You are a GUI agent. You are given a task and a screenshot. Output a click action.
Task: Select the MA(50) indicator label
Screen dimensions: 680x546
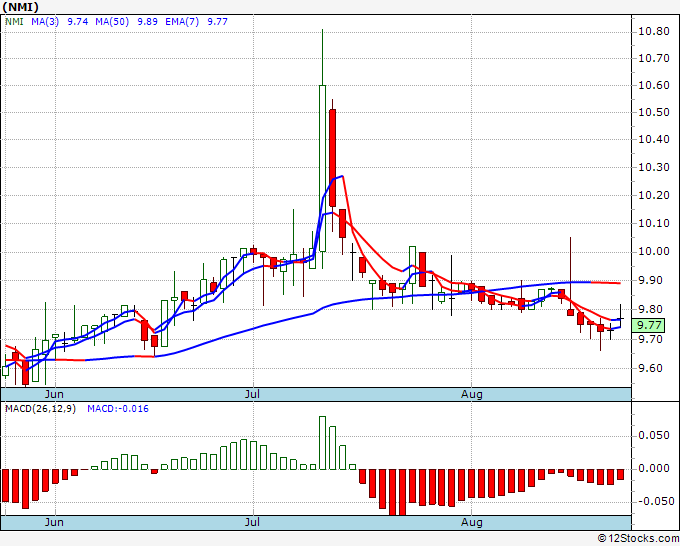(x=112, y=21)
